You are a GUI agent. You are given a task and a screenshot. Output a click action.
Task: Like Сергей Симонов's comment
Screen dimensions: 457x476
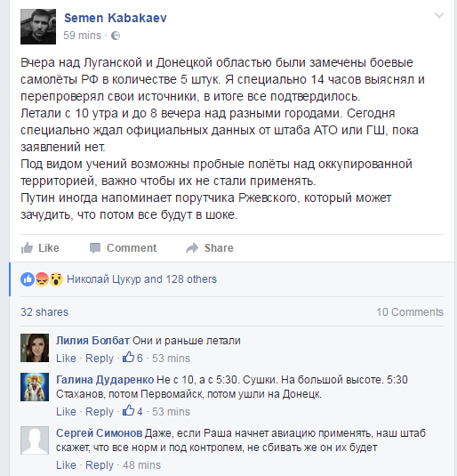[x=66, y=465]
